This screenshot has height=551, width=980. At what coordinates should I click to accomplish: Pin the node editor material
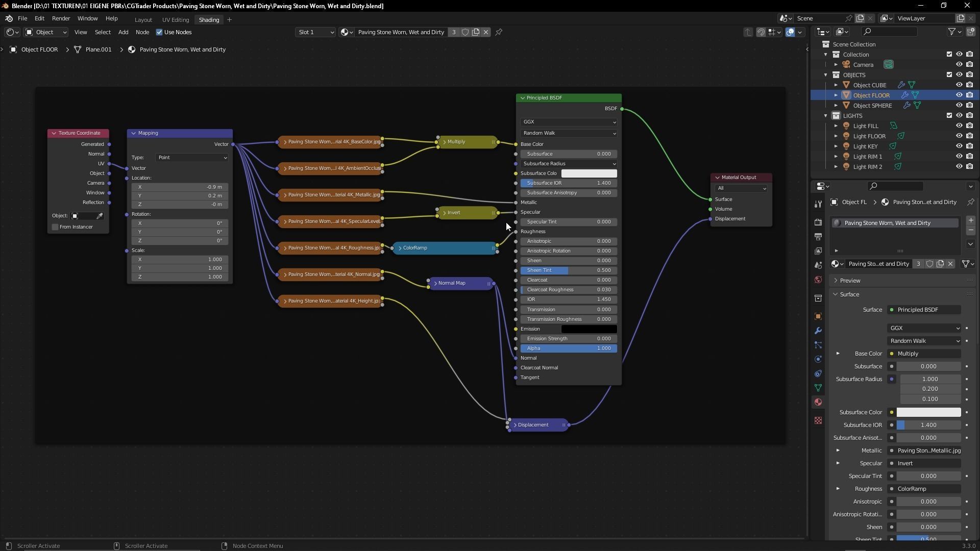pos(499,32)
